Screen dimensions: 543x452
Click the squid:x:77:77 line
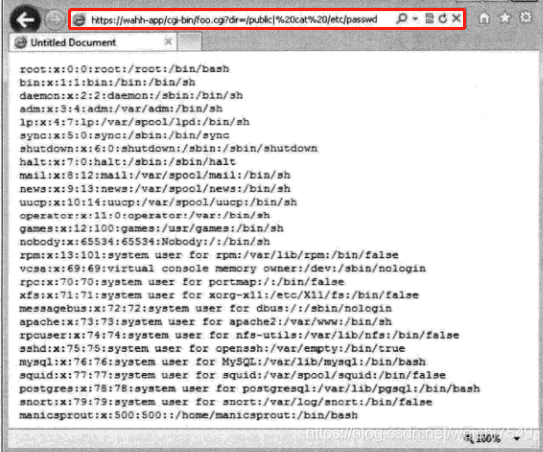point(232,375)
